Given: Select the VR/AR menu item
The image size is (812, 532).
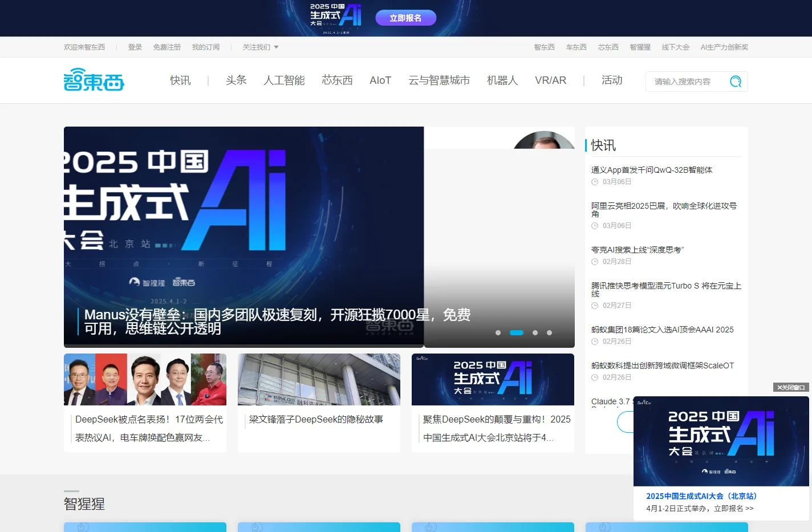Looking at the screenshot, I should [551, 80].
